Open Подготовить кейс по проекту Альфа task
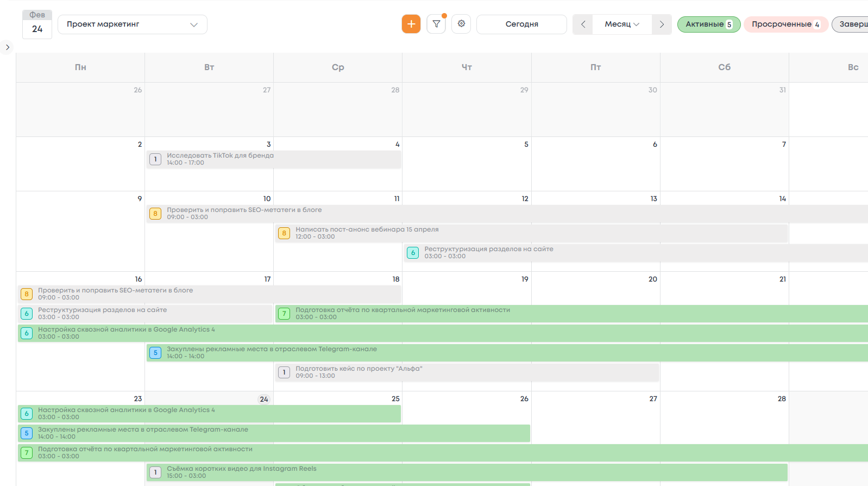 (358, 372)
